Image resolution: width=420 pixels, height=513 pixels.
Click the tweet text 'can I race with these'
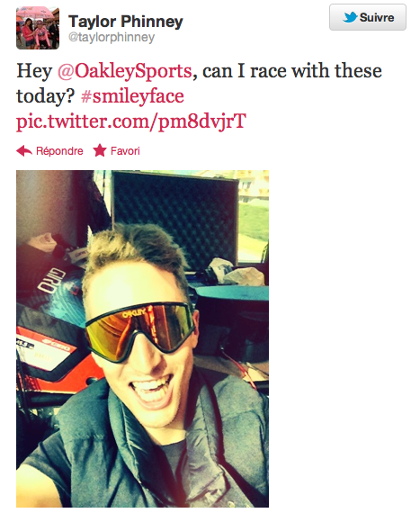(x=292, y=71)
